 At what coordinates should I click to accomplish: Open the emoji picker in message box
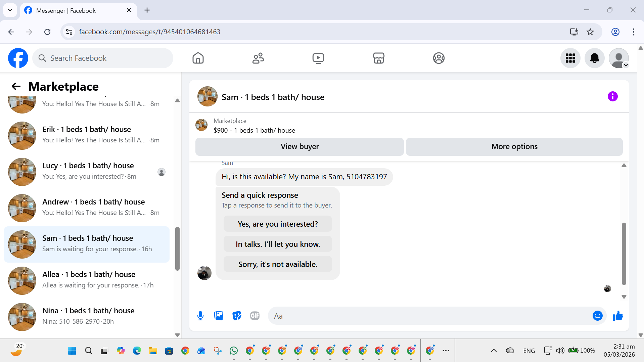tap(597, 316)
